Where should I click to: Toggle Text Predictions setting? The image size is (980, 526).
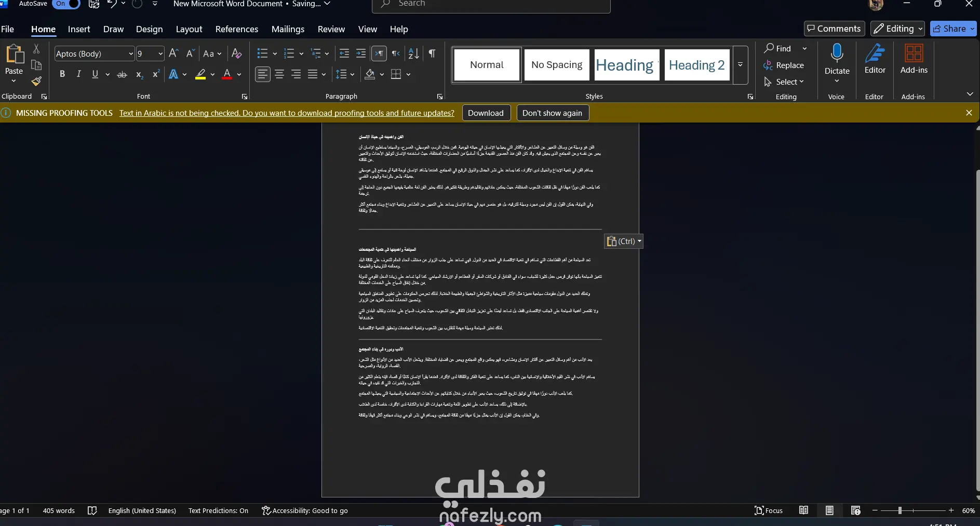(x=218, y=510)
